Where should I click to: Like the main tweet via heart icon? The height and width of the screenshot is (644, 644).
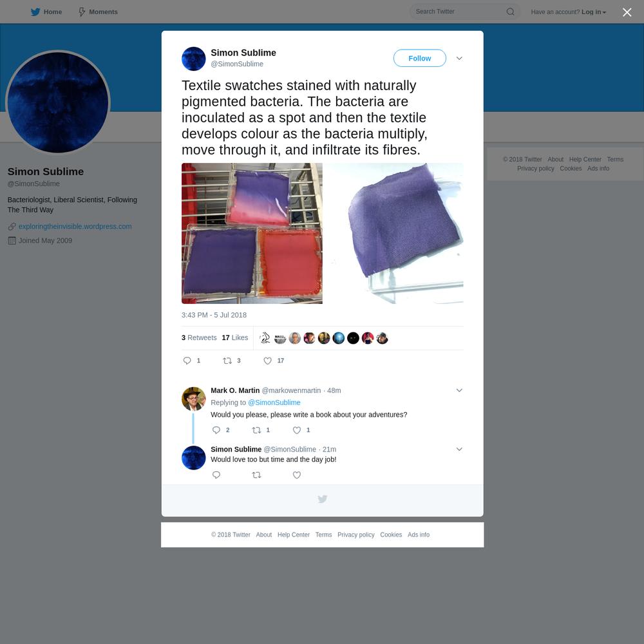(267, 361)
